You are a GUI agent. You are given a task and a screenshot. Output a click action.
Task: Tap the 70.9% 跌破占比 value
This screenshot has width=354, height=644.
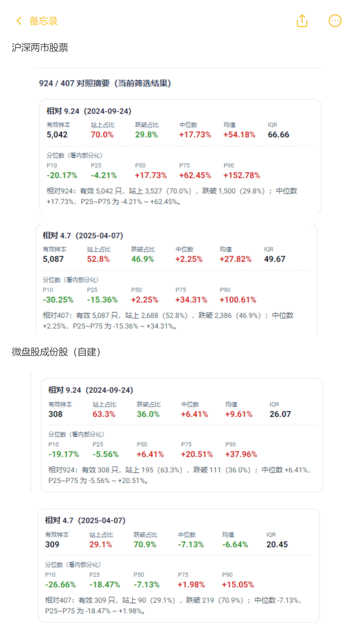(145, 545)
